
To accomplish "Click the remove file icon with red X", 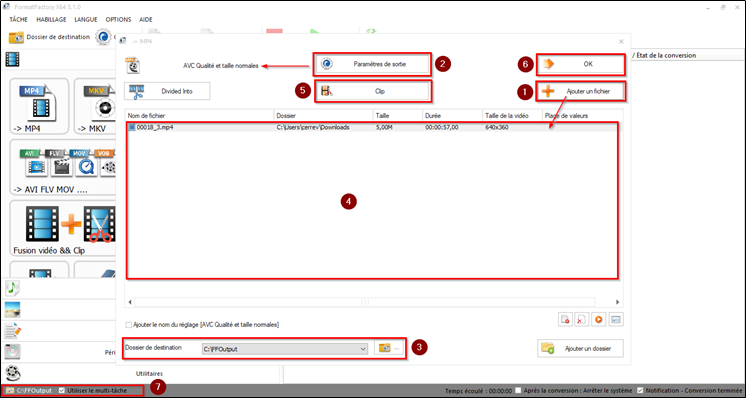I will click(x=581, y=320).
